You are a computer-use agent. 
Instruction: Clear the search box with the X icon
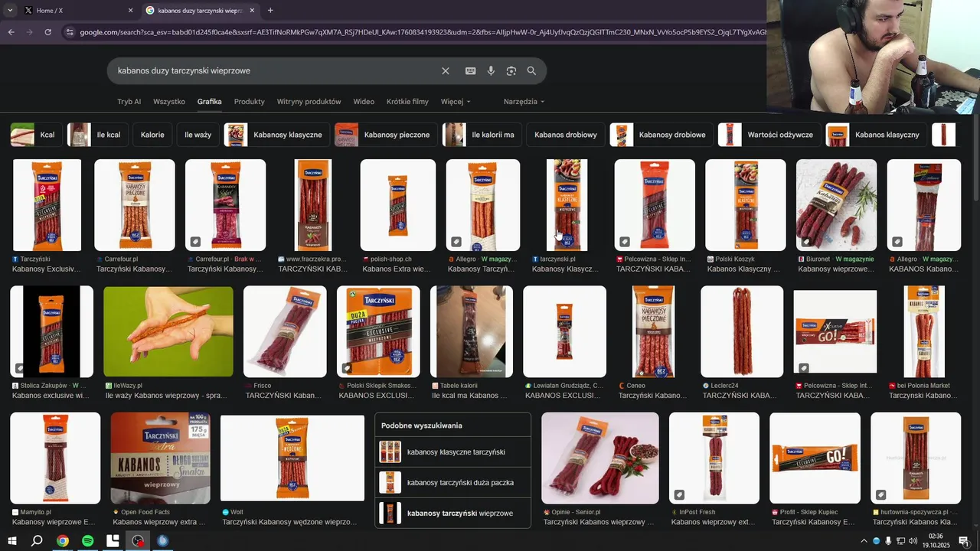[x=446, y=70]
